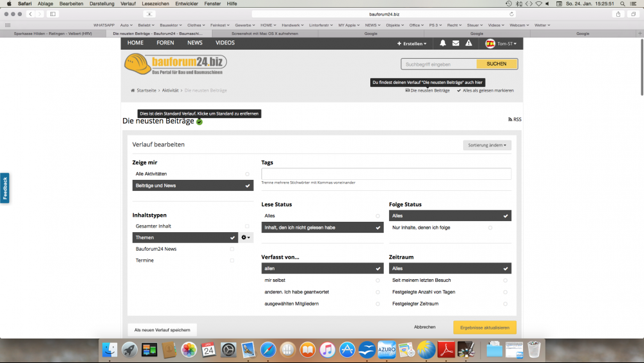Screen dimensions: 644x363
Task: Open 'Sortierung ändern' dropdown
Action: pos(487,145)
